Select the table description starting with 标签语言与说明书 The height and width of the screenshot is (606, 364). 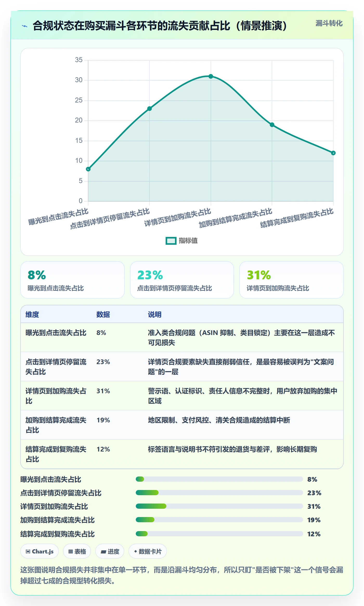pos(232,449)
